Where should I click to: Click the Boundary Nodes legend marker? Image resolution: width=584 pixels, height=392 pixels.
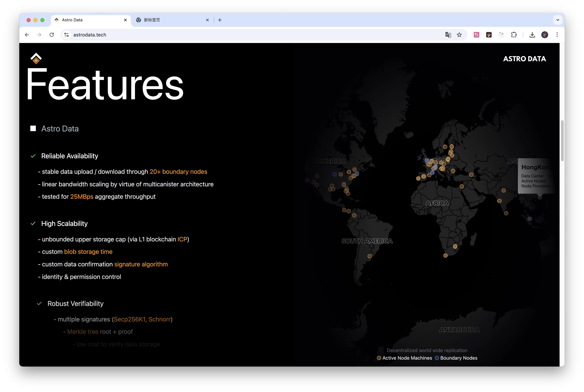[x=437, y=358]
